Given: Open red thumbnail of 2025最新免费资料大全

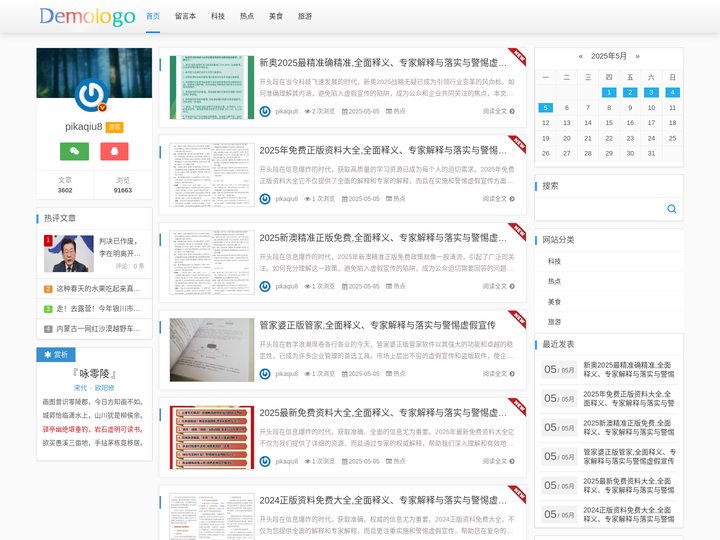Looking at the screenshot, I should pyautogui.click(x=212, y=437).
